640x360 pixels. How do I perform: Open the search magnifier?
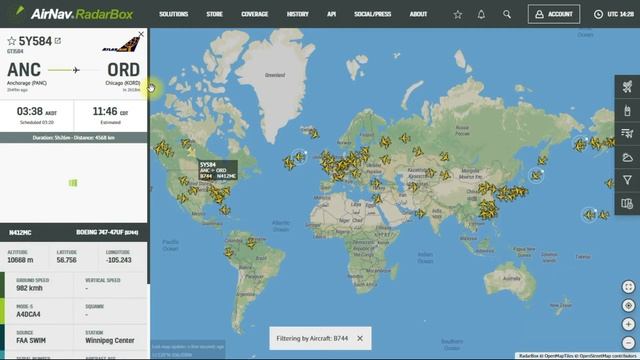click(507, 15)
